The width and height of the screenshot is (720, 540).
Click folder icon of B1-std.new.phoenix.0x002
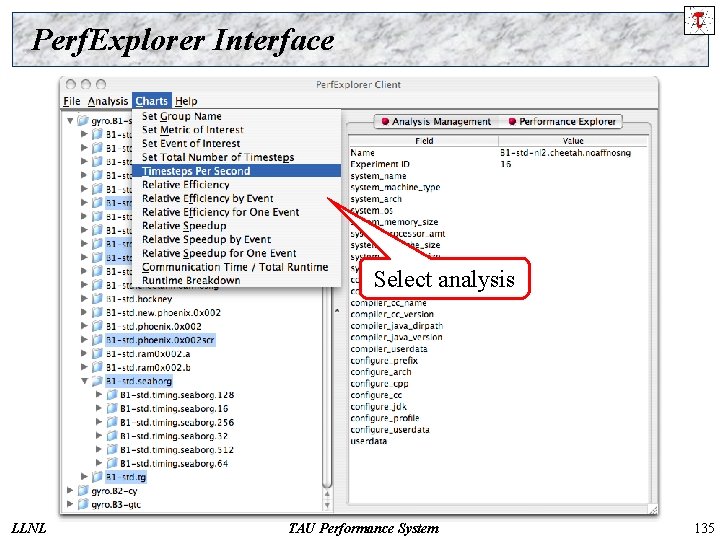(x=97, y=312)
